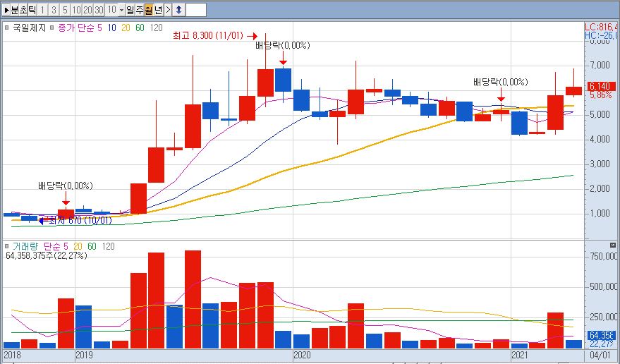Viewport: 620px width, 364px height.
Task: Switch chart to tick (틱) period
Action: tap(32, 10)
